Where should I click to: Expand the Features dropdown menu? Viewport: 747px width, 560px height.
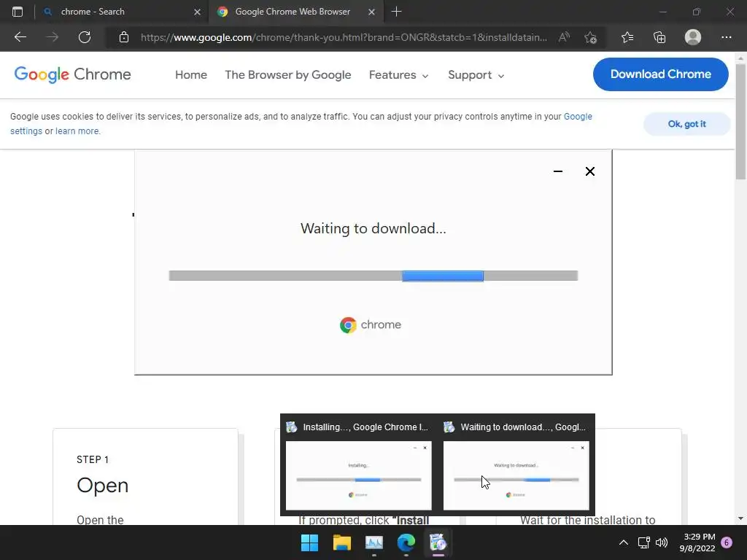pyautogui.click(x=399, y=75)
